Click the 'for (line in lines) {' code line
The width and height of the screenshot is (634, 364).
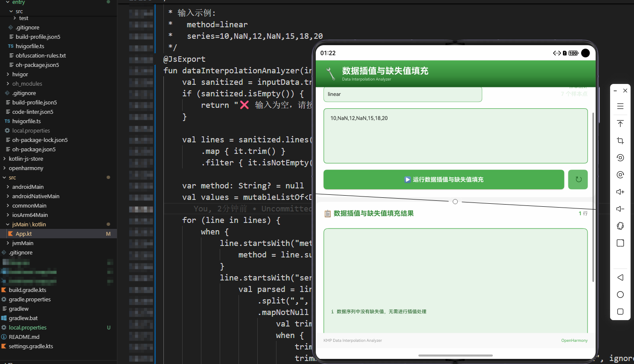231,220
